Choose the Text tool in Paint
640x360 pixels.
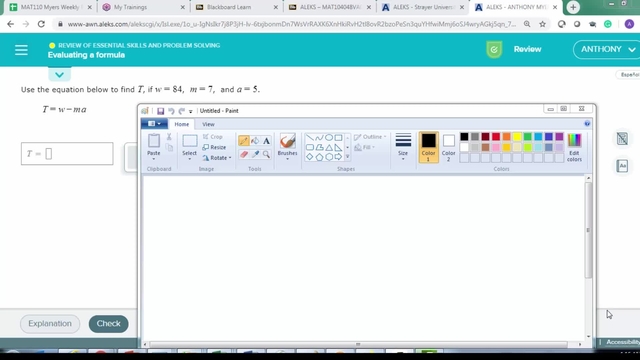pos(266,141)
